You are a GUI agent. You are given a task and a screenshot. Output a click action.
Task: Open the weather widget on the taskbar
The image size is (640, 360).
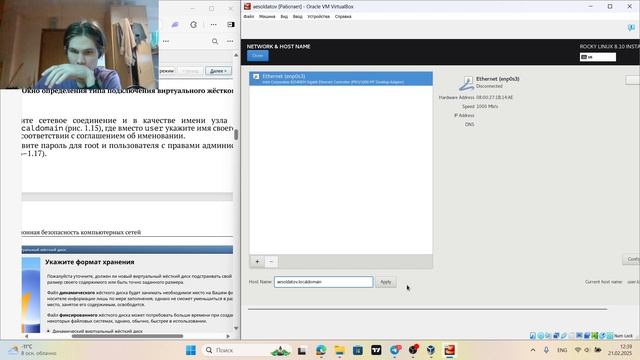point(33,350)
